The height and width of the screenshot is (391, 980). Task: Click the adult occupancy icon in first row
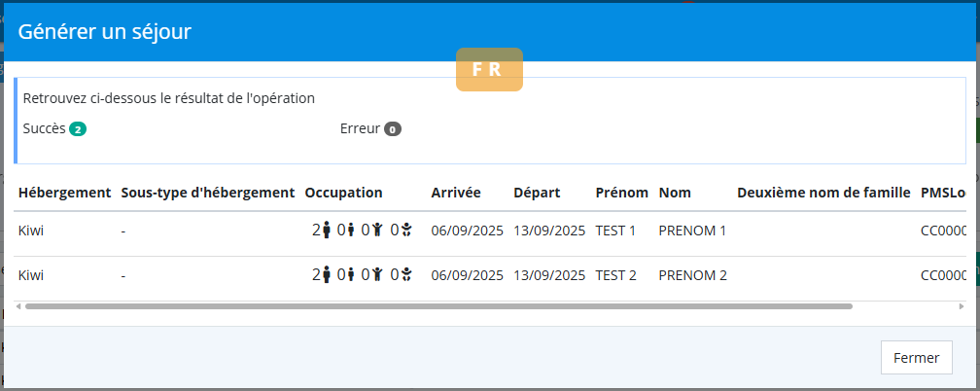pyautogui.click(x=327, y=231)
